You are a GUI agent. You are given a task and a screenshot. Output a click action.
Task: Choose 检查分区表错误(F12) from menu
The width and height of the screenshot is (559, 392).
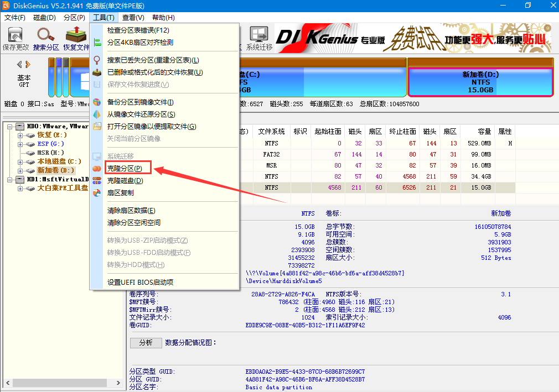pos(138,30)
